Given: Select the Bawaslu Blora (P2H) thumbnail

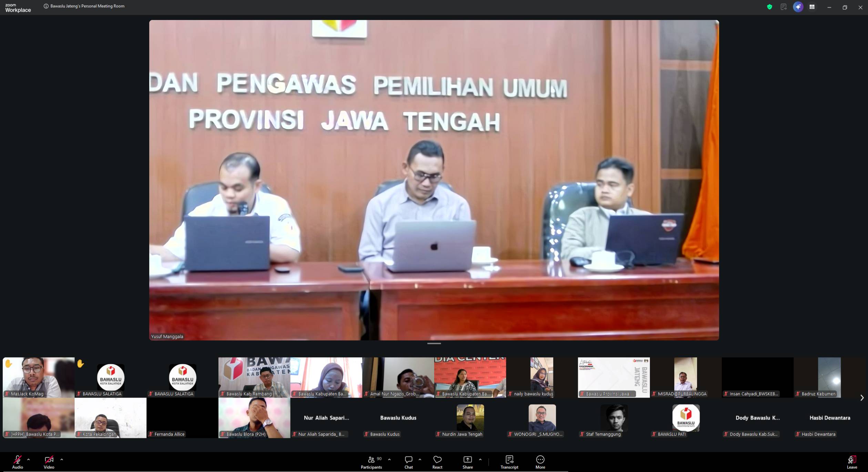Looking at the screenshot, I should click(x=254, y=418).
